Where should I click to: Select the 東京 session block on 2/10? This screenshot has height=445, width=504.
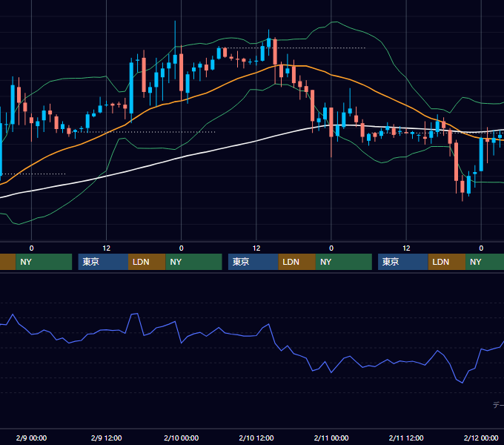click(253, 262)
